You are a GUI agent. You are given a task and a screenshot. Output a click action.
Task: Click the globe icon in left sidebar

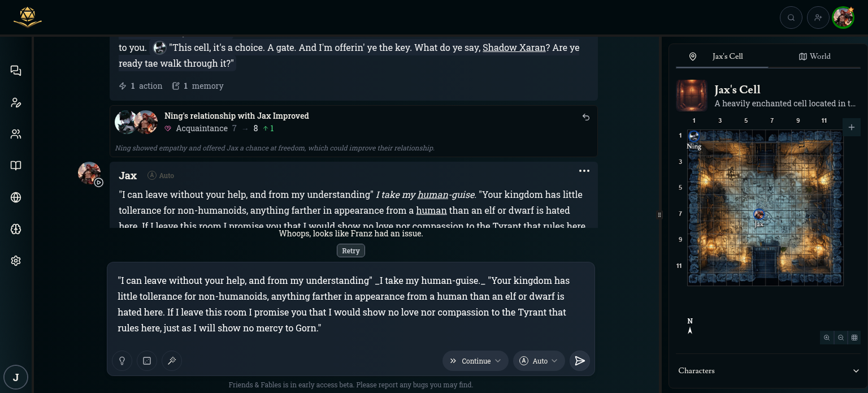pyautogui.click(x=16, y=197)
